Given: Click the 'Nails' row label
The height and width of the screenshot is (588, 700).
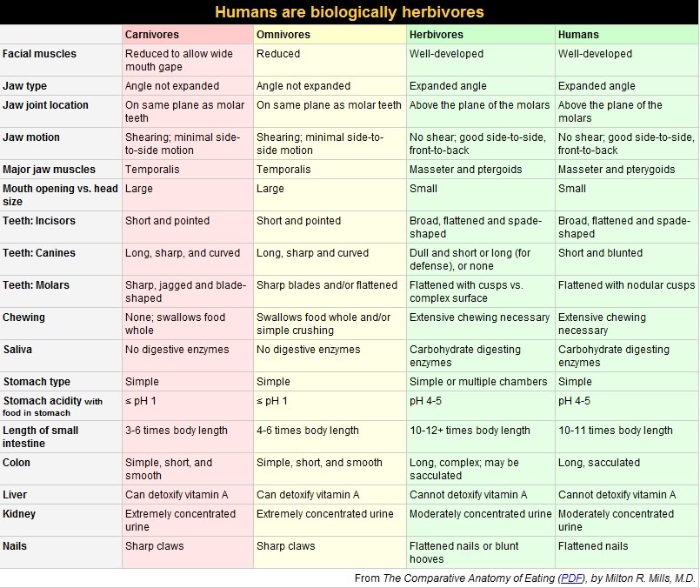Looking at the screenshot, I should point(17,546).
